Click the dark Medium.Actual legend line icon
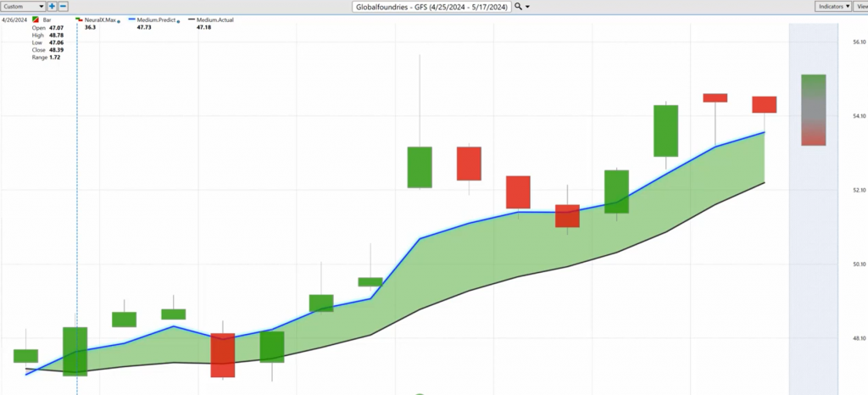The image size is (868, 395). pyautogui.click(x=191, y=18)
